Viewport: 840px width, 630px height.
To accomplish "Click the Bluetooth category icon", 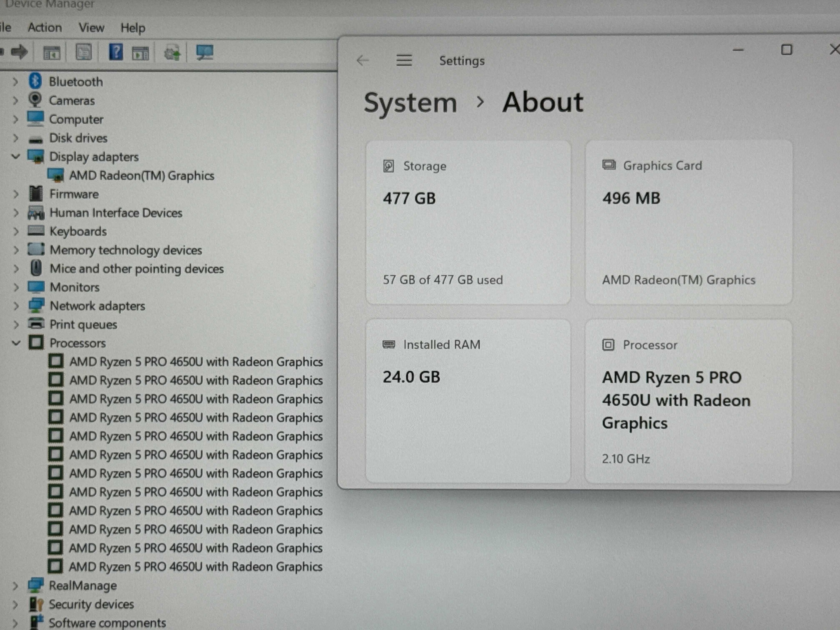I will click(35, 81).
